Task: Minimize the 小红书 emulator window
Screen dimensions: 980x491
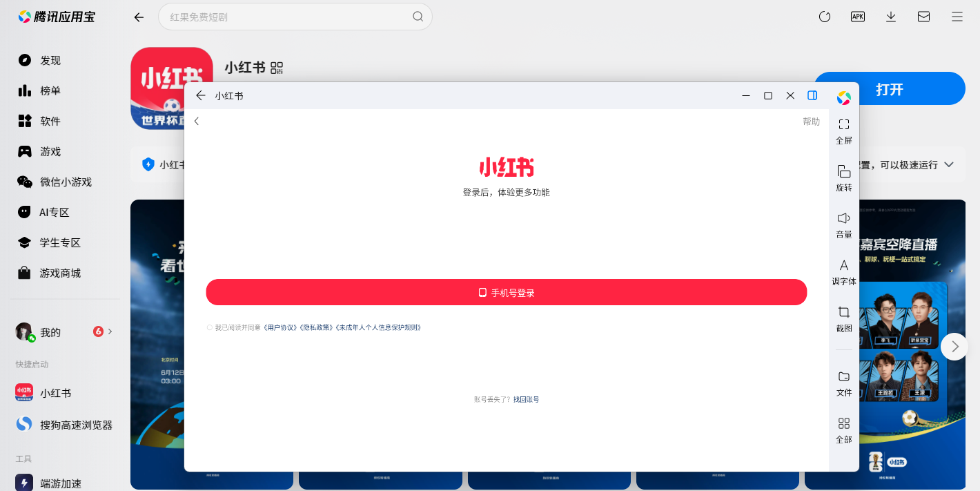Action: pos(746,95)
